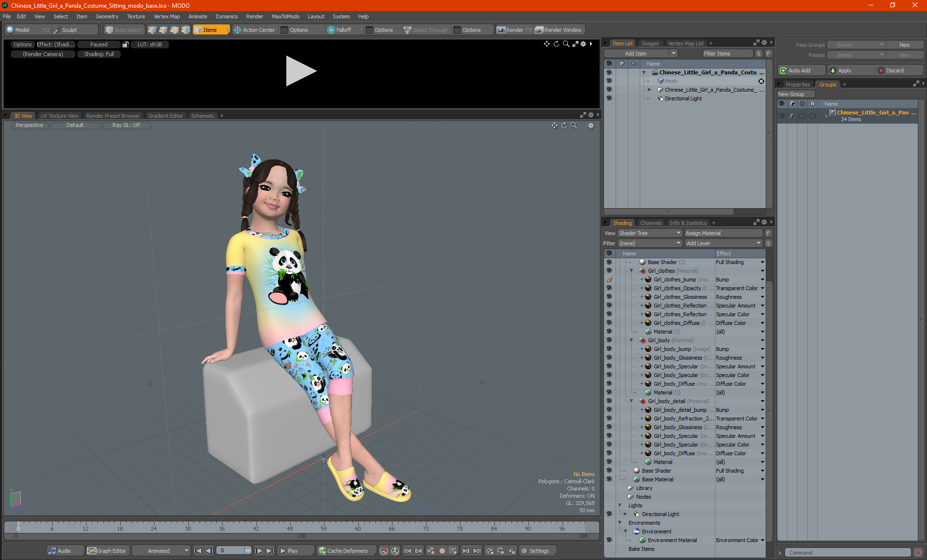The width and height of the screenshot is (927, 560).
Task: Click the preview lock icon next to Paused
Action: [126, 44]
